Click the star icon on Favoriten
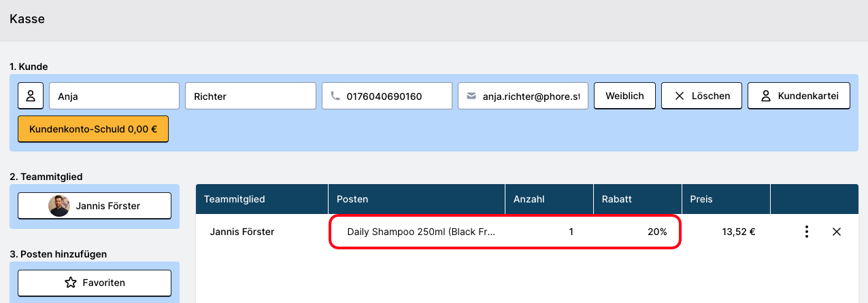This screenshot has height=303, width=868. [70, 283]
